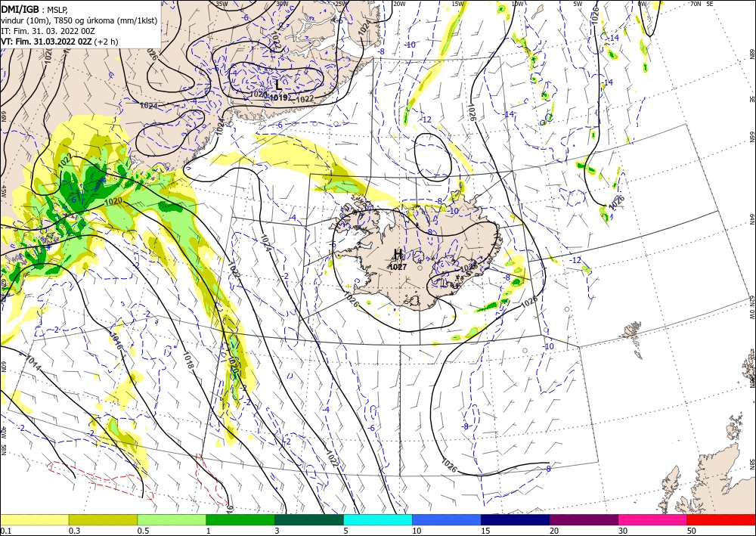Click the '70N 5E' corner label

702,4
